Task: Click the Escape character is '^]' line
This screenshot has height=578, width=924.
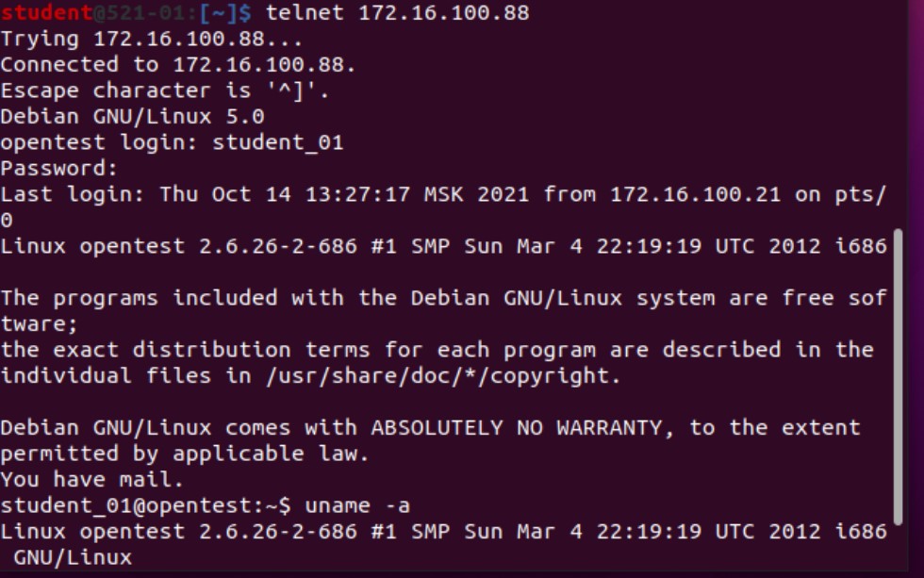Action: (x=164, y=91)
